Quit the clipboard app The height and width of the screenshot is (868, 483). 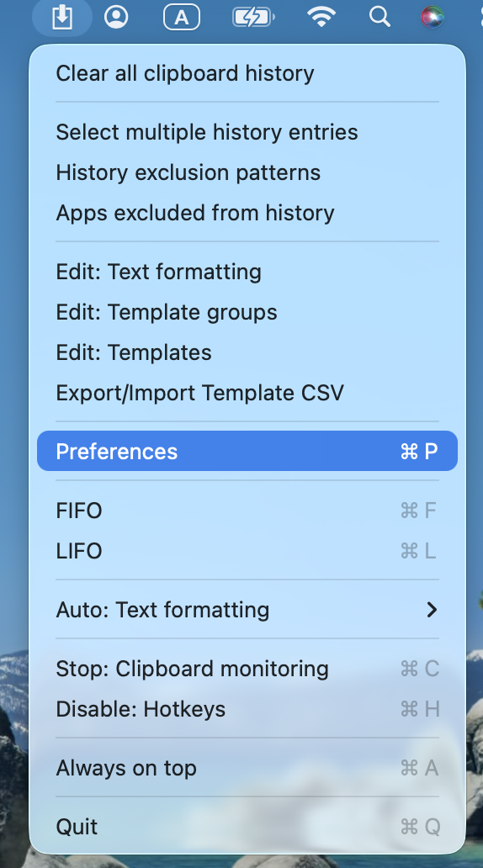(x=247, y=827)
